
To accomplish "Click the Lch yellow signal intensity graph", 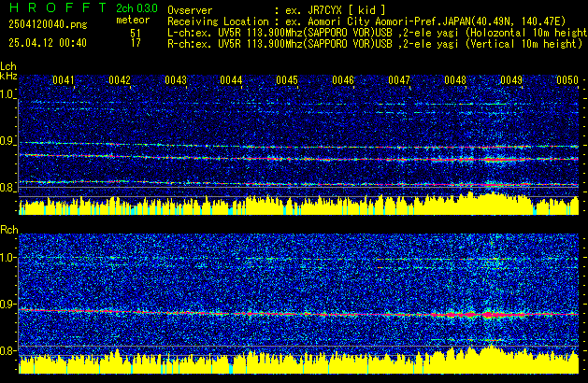I will pyautogui.click(x=298, y=204).
